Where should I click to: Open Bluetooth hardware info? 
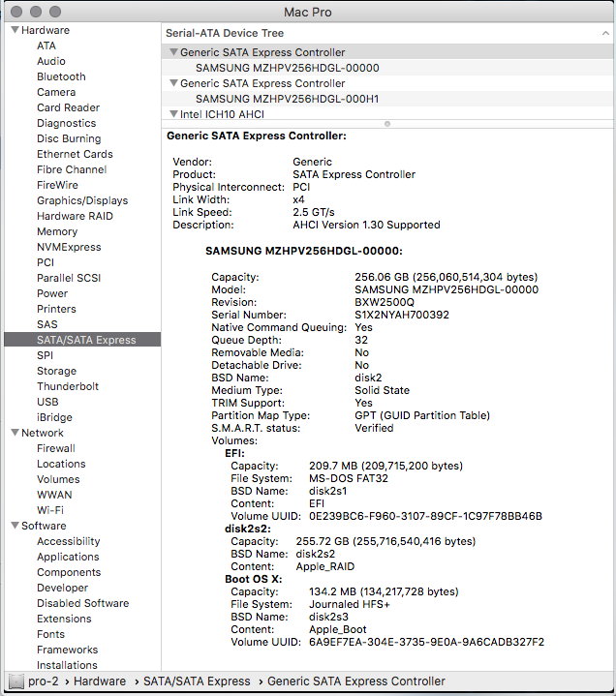point(61,76)
